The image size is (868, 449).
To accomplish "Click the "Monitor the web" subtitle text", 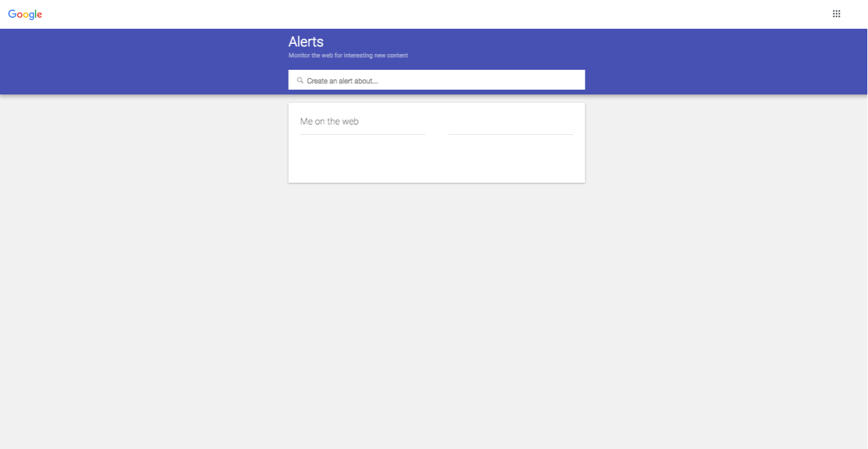I will tap(348, 55).
